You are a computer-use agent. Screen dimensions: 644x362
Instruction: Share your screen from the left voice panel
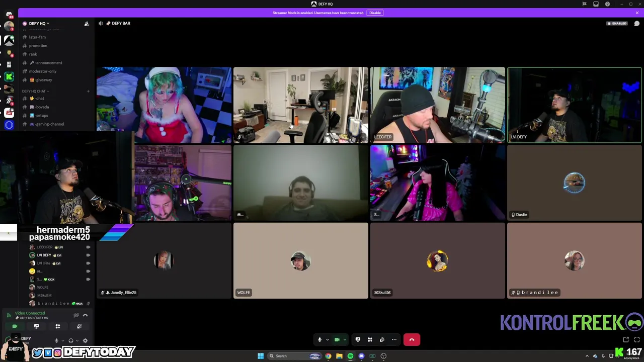coord(36,326)
